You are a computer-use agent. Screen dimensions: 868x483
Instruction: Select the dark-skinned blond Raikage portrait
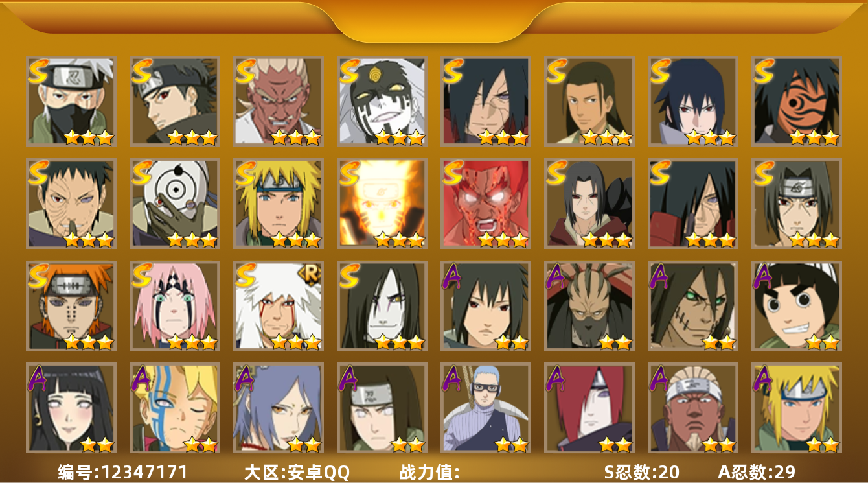[x=278, y=100]
